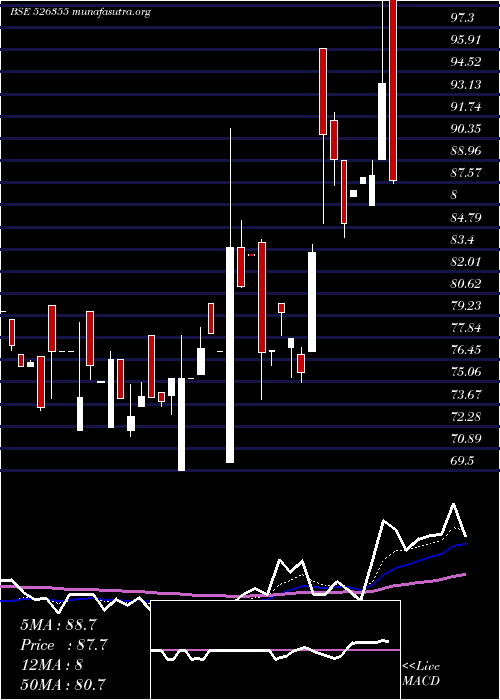
Task: Click the last red candlestick at right edge
Action: coord(393,90)
